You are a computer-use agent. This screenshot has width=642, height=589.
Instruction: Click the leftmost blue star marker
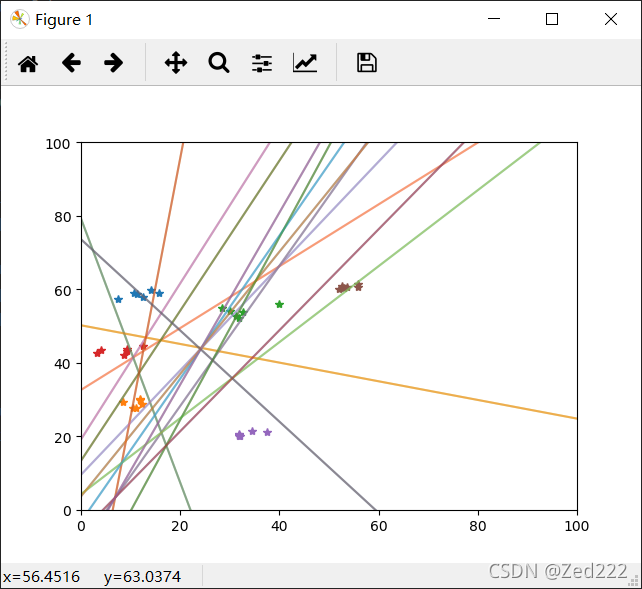point(118,299)
